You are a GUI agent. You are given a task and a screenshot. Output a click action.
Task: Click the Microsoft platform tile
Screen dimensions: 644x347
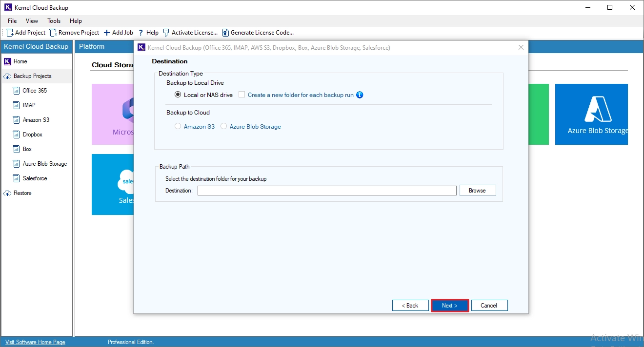click(113, 114)
